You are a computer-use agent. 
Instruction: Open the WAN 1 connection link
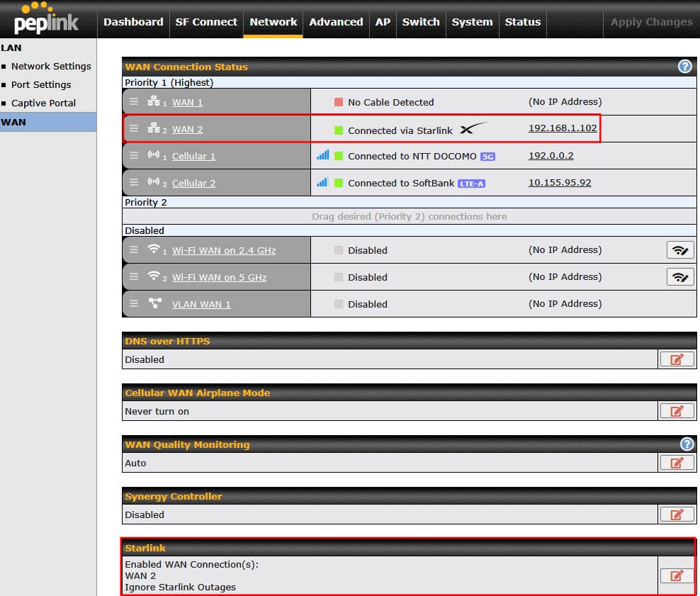(x=188, y=102)
